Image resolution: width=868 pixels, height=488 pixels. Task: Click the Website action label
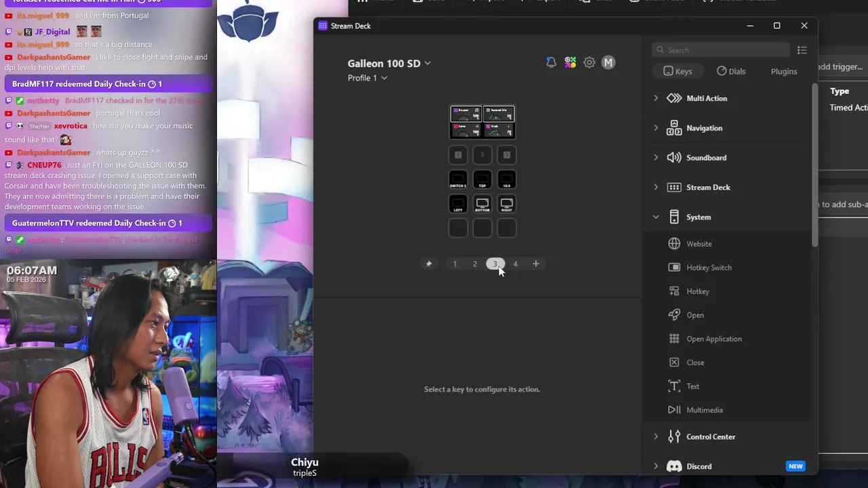[699, 244]
